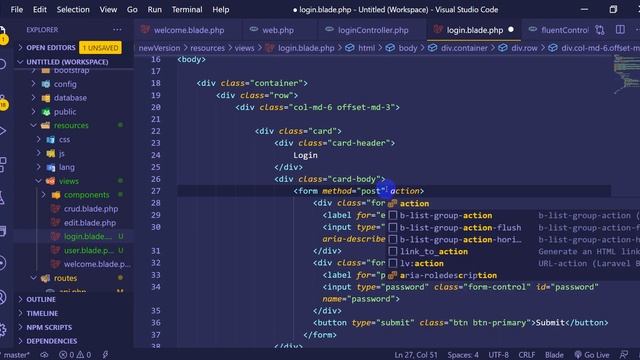The width and height of the screenshot is (640, 360).
Task: Click config folder icon in explorer
Action: pos(46,84)
